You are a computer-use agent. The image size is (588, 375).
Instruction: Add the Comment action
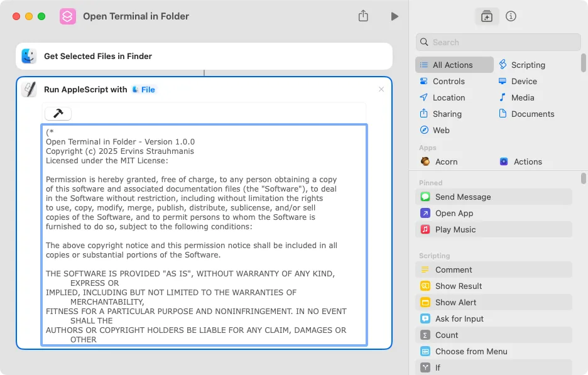point(494,269)
